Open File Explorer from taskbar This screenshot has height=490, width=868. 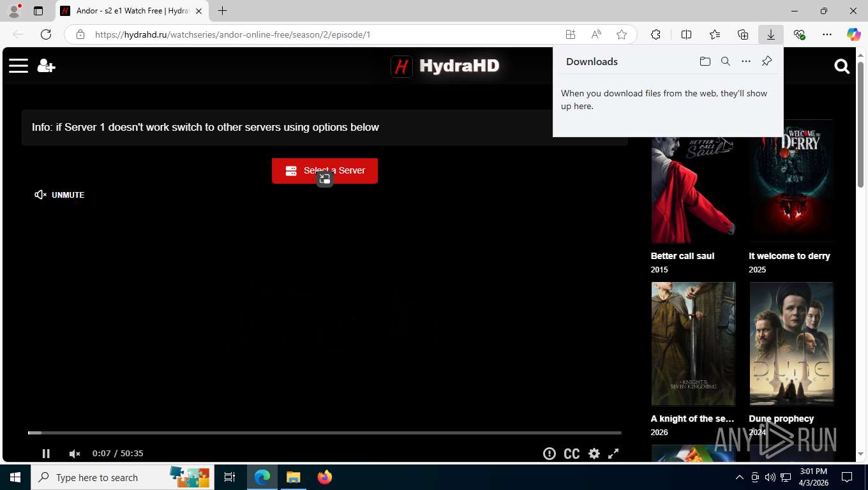point(293,477)
